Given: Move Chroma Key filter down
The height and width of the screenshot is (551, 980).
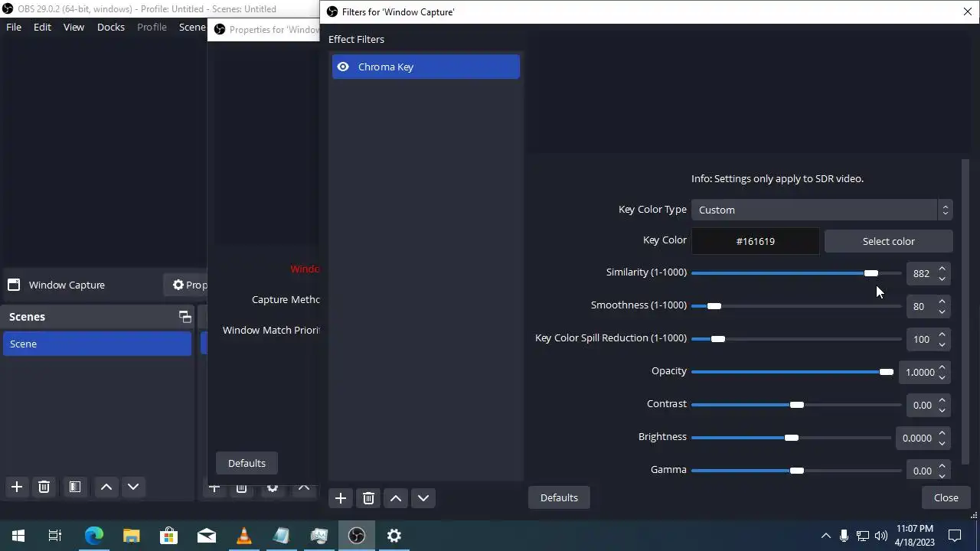Looking at the screenshot, I should point(423,498).
